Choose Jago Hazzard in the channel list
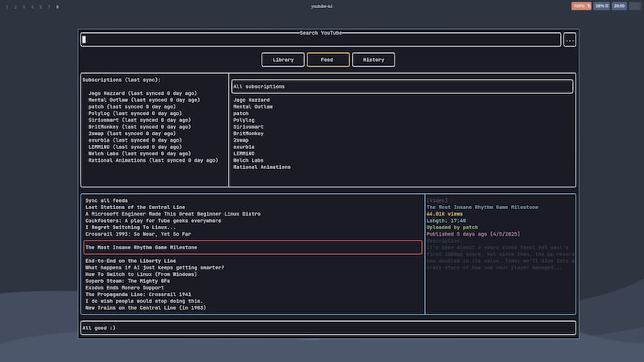 [x=251, y=100]
